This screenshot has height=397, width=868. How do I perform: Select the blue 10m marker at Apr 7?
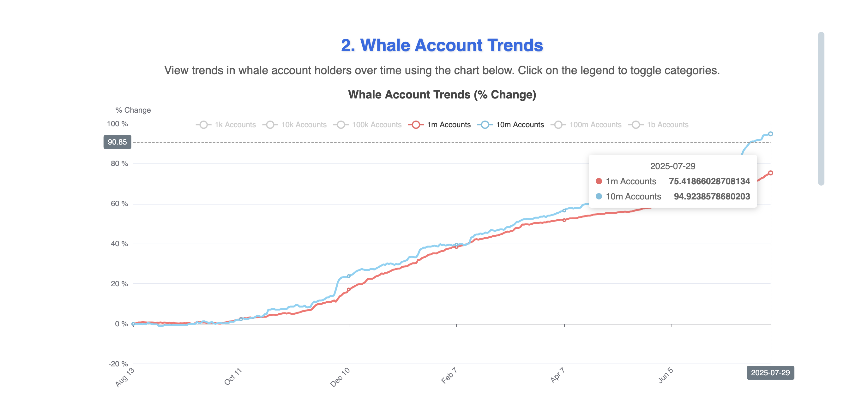click(x=564, y=210)
